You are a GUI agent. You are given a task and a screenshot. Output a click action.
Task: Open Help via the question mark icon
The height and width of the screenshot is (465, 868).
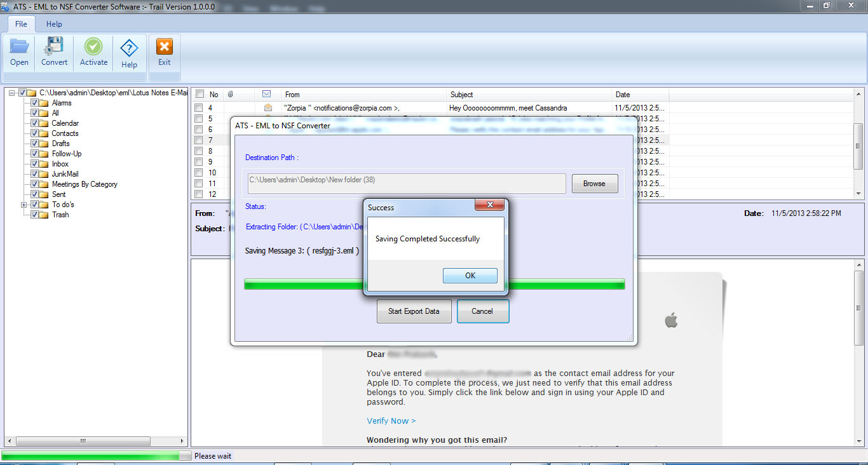point(129,48)
